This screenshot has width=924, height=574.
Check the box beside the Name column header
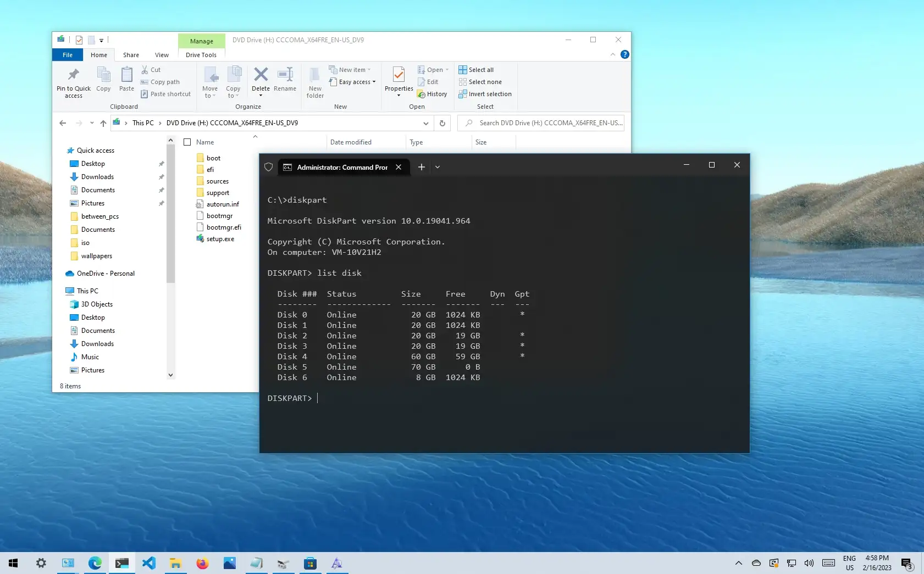187,142
